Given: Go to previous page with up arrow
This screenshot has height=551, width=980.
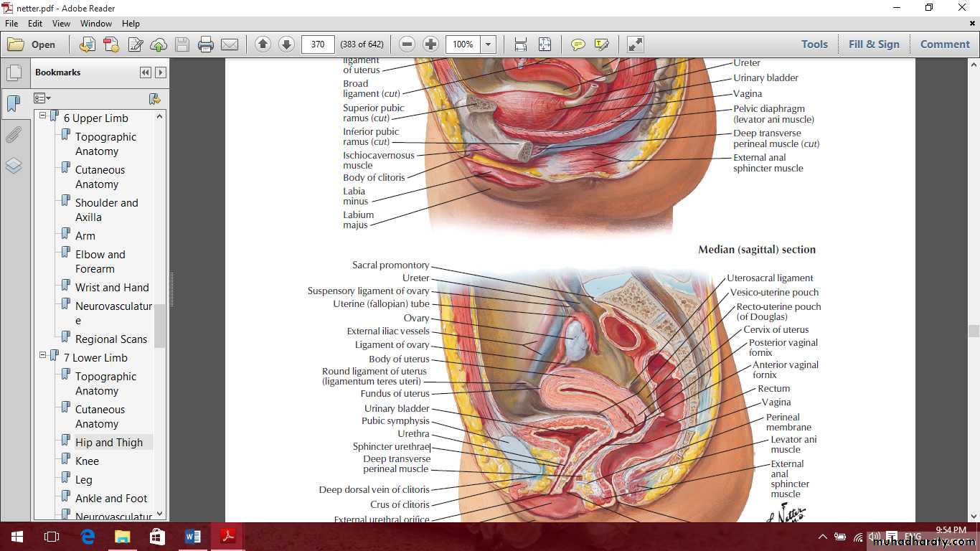Looking at the screenshot, I should coord(263,44).
